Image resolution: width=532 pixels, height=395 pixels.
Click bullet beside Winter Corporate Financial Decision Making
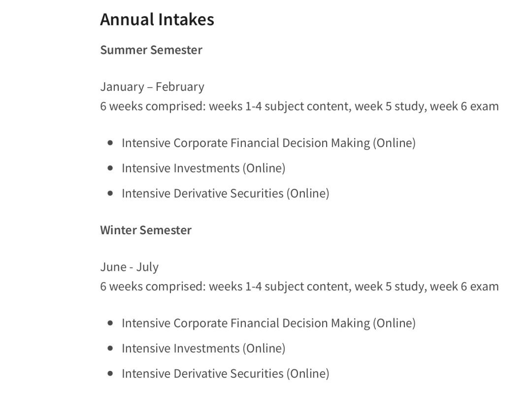coord(110,323)
